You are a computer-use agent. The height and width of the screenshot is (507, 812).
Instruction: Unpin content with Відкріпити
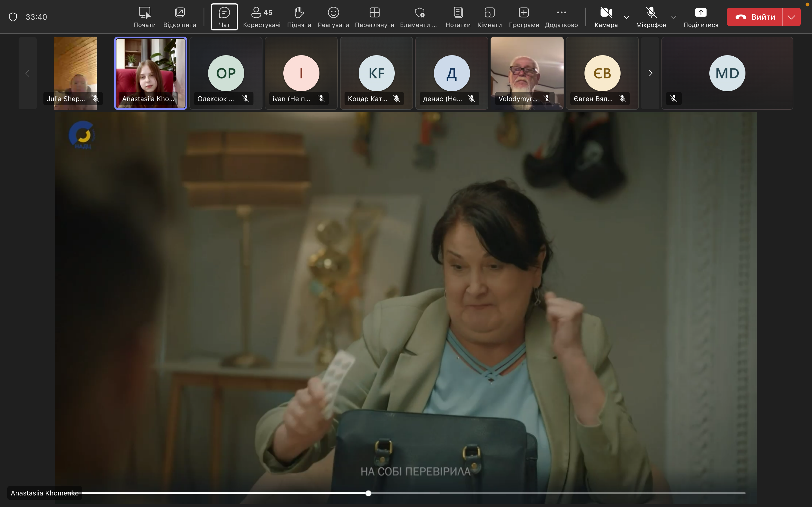180,17
